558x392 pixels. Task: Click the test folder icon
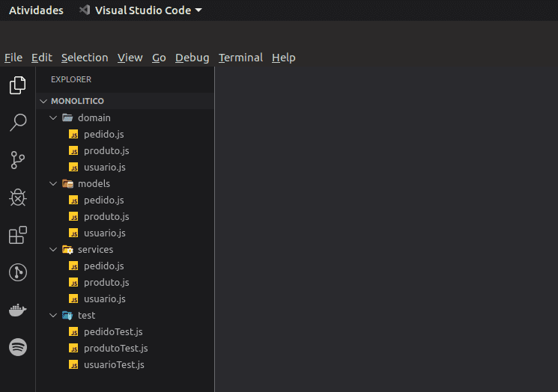[x=67, y=316]
